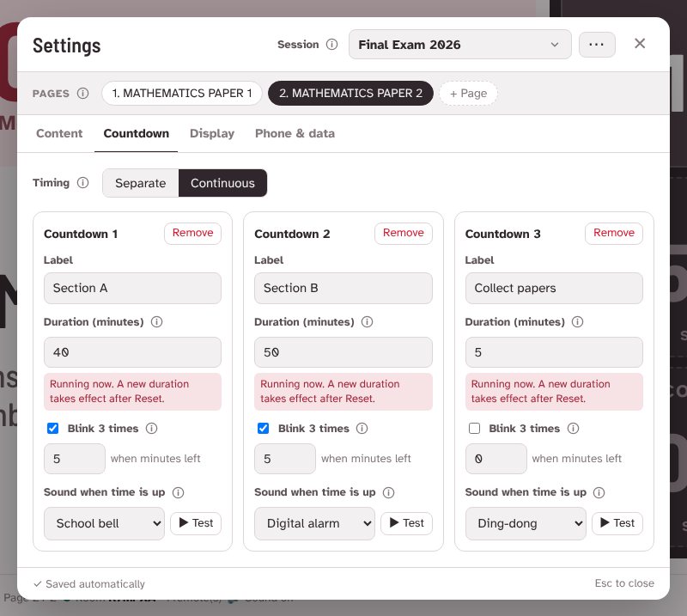Remove Countdown 3
This screenshot has height=616, width=687.
tap(614, 233)
